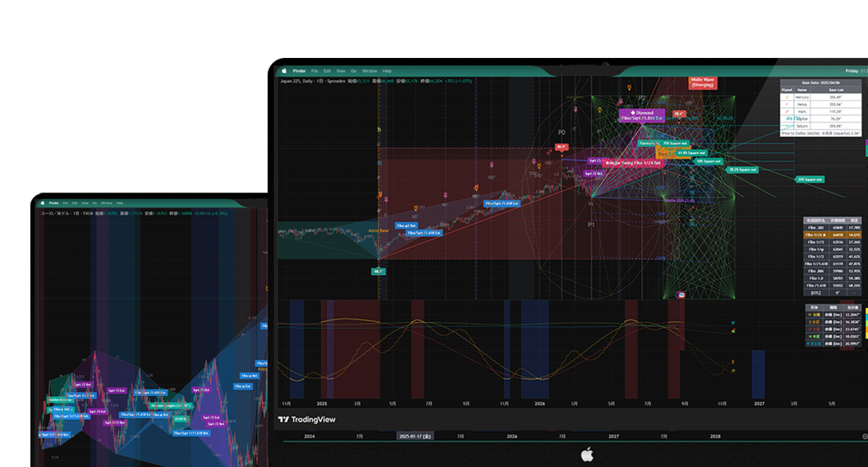Viewport: 868px width, 467px height.
Task: Select the Fibo φ2 Ret blue label
Action: 406,225
